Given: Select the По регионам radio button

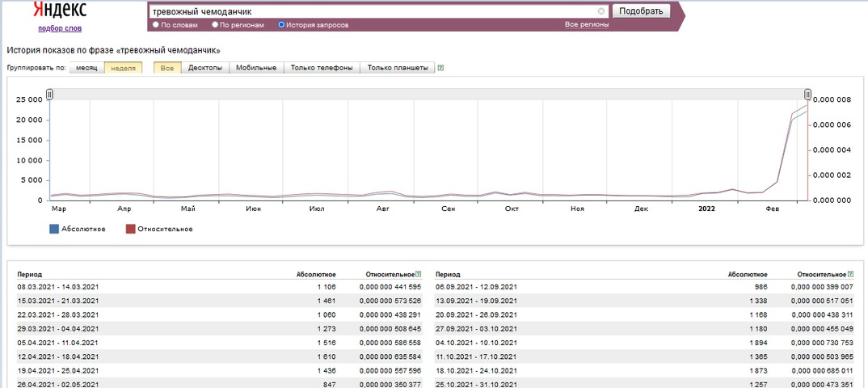Looking at the screenshot, I should (215, 25).
